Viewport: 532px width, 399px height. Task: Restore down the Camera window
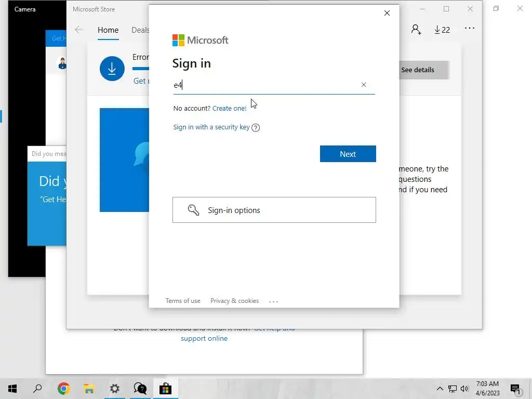pos(496,8)
